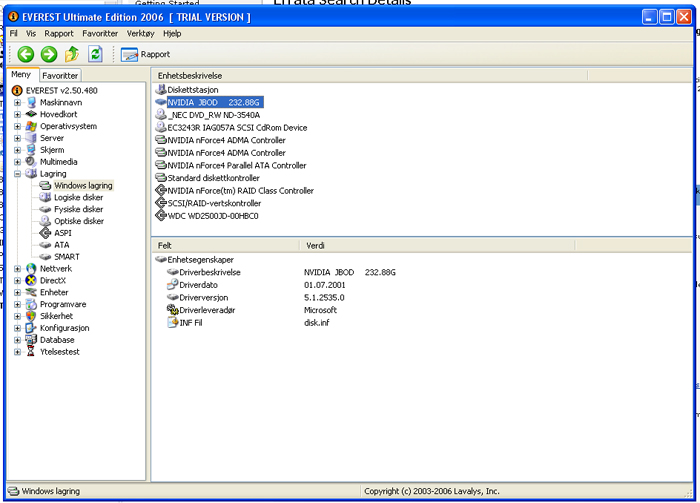This screenshot has height=503, width=700.
Task: Expand the Ytelsestest tree node
Action: (x=17, y=352)
